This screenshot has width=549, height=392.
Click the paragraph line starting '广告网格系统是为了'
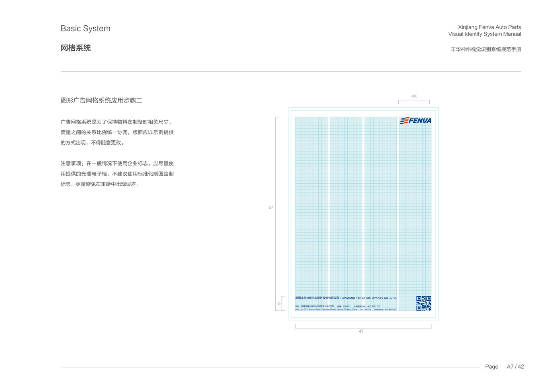click(x=117, y=122)
